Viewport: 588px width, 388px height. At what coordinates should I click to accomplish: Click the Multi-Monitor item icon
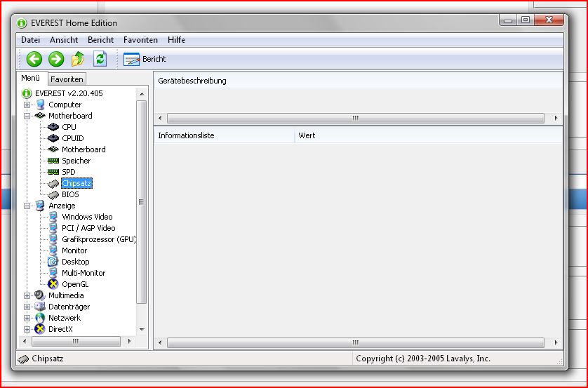pyautogui.click(x=53, y=273)
